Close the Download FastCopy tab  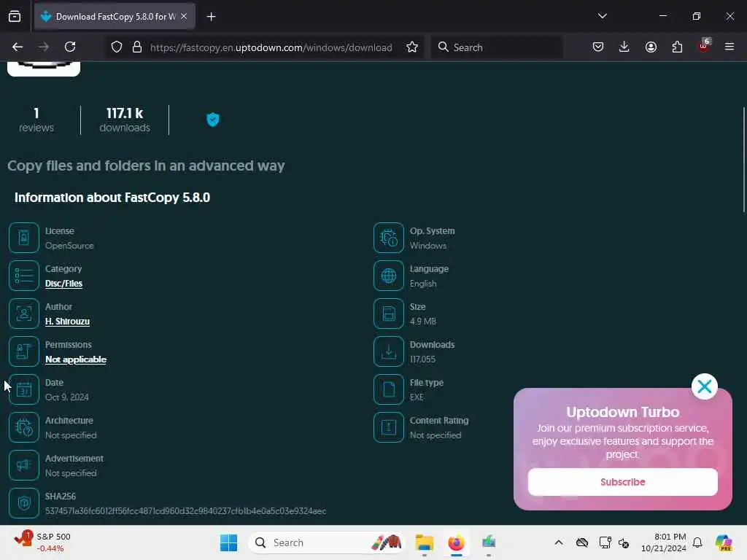pos(184,16)
